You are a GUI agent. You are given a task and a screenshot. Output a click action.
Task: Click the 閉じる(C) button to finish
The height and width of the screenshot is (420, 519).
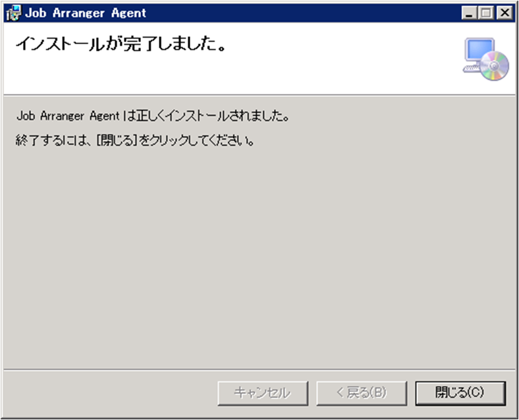[x=460, y=393]
